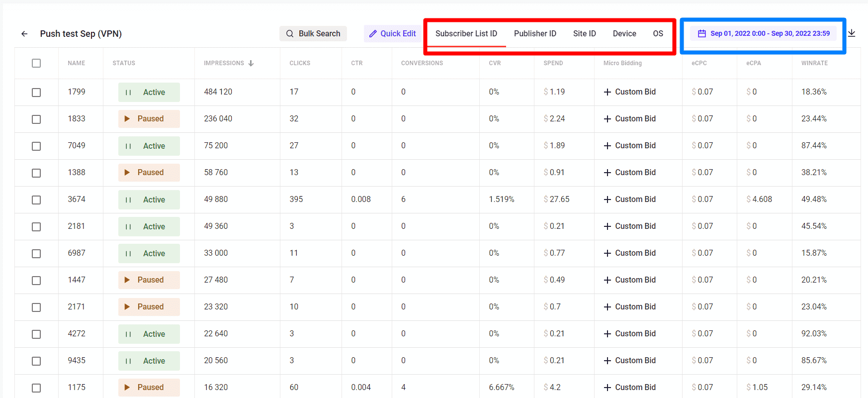Switch to Device tab
Viewport: 868px width, 398px height.
(x=624, y=34)
